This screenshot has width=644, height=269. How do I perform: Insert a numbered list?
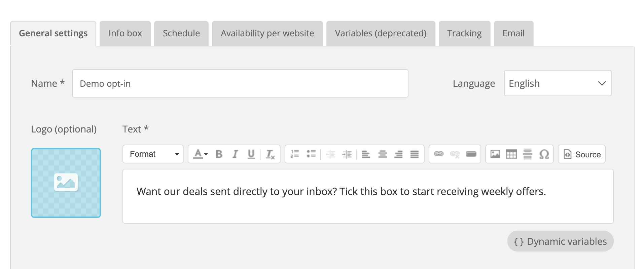[x=295, y=154]
